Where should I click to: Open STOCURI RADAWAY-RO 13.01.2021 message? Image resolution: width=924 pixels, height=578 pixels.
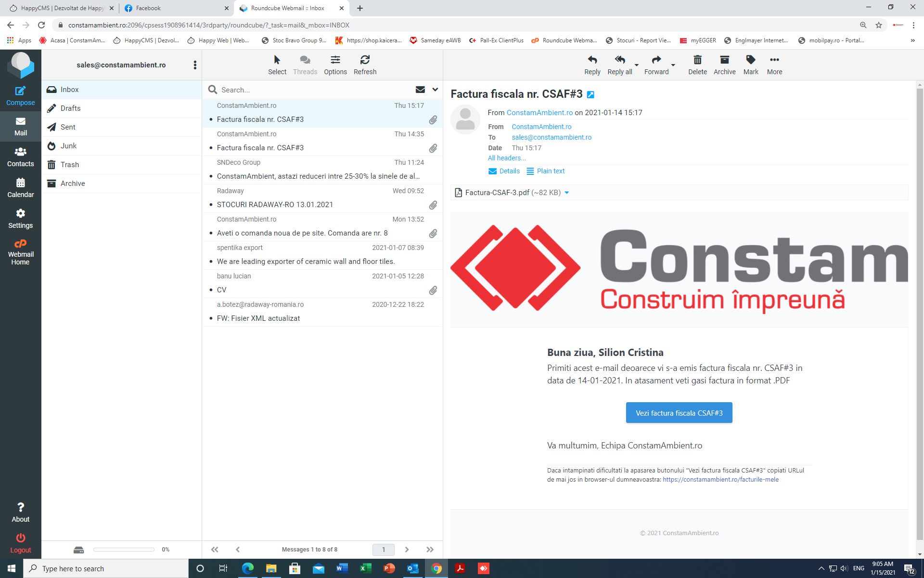pos(322,198)
